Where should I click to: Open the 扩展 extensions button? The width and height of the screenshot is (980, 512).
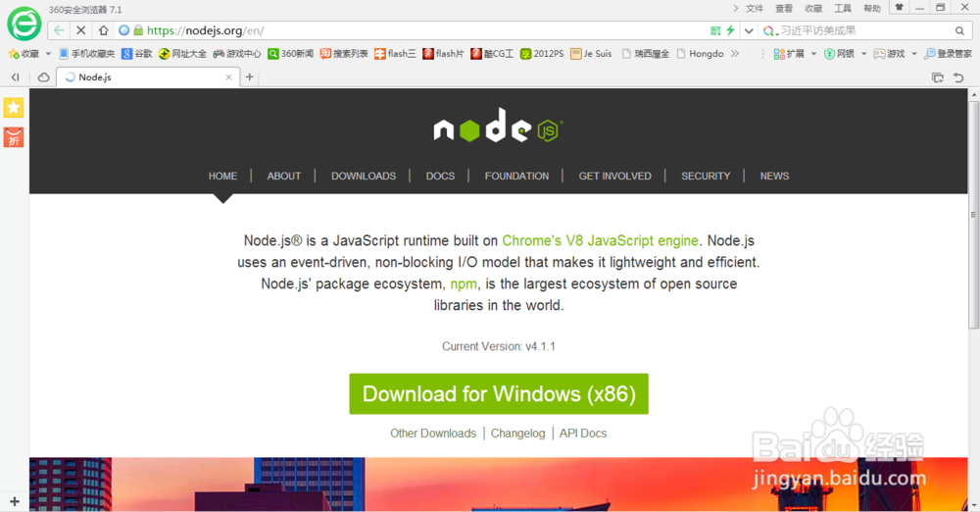(x=789, y=54)
